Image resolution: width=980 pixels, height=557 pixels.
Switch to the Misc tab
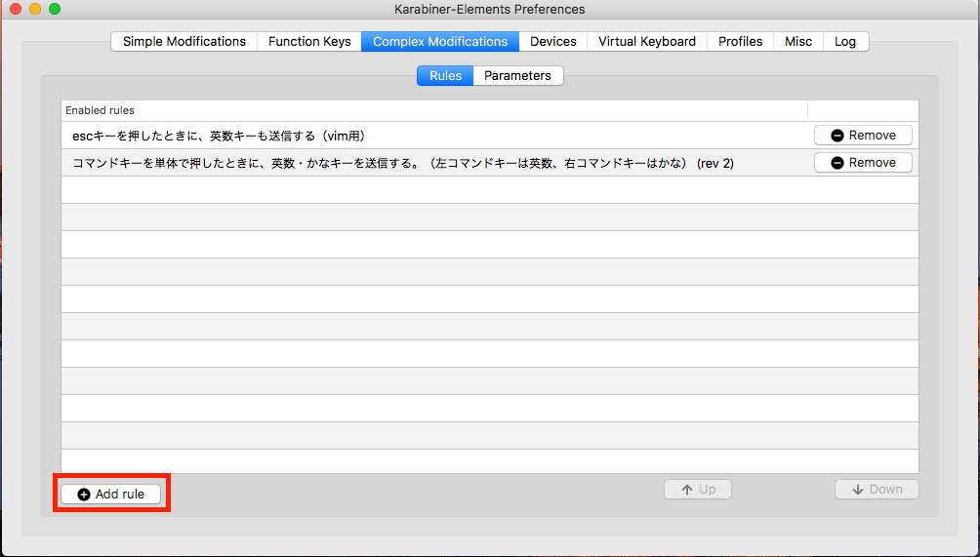pyautogui.click(x=798, y=41)
